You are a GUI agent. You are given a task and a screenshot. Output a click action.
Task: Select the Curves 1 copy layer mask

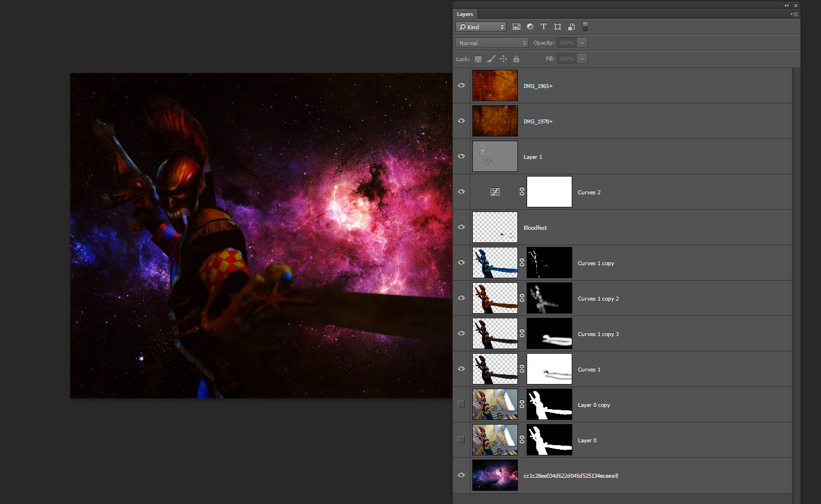coord(549,263)
